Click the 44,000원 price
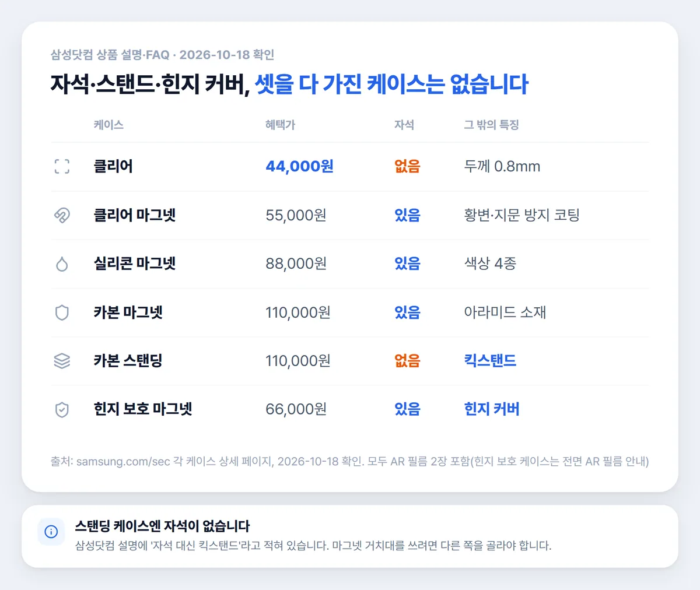Image resolution: width=700 pixels, height=590 pixels. (x=300, y=167)
